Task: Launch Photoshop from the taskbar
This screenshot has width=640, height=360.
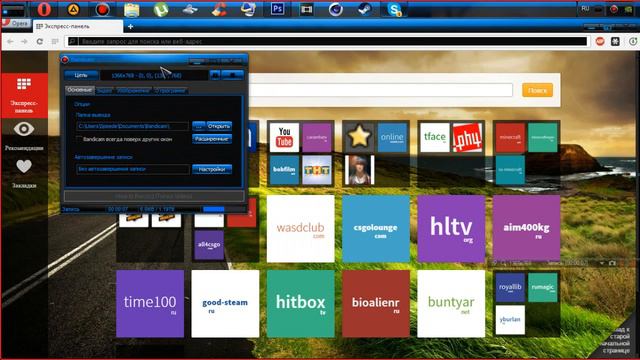Action: (278, 9)
